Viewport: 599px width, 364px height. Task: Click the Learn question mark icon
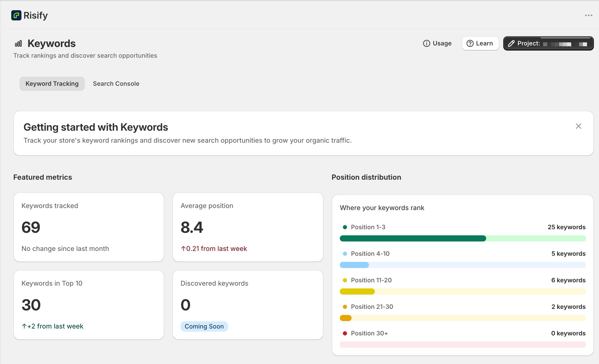coord(470,43)
